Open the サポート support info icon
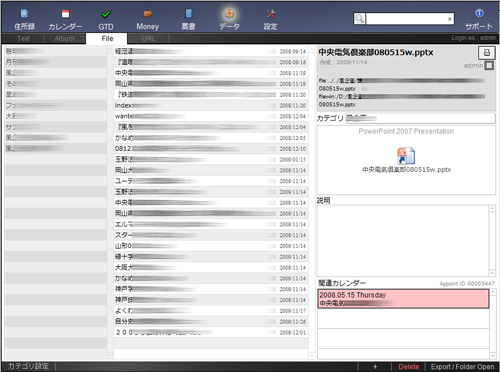The image size is (500, 372). (x=479, y=20)
